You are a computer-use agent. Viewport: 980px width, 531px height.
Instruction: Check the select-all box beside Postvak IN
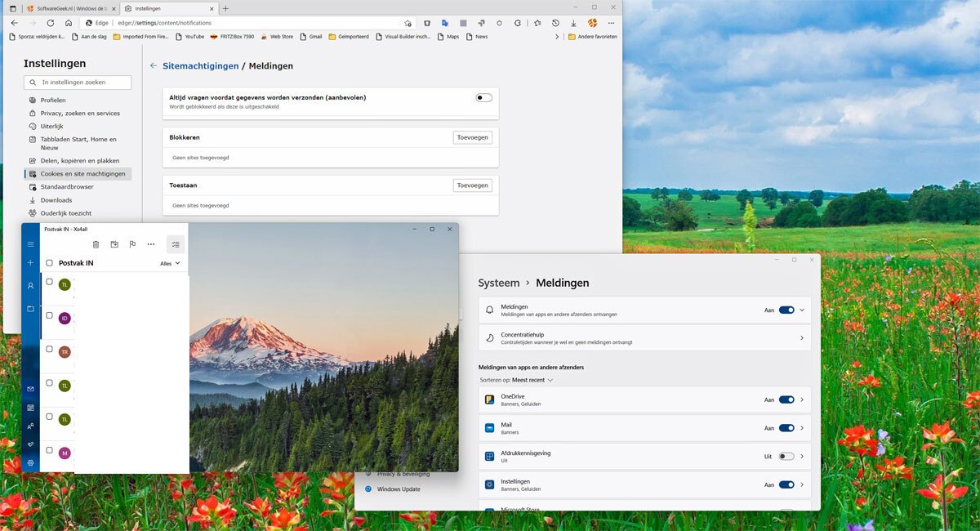click(49, 263)
